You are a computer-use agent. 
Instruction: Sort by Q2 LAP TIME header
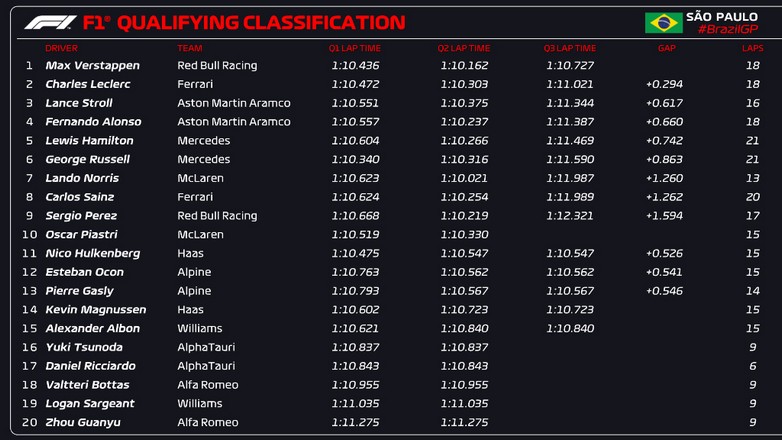464,48
